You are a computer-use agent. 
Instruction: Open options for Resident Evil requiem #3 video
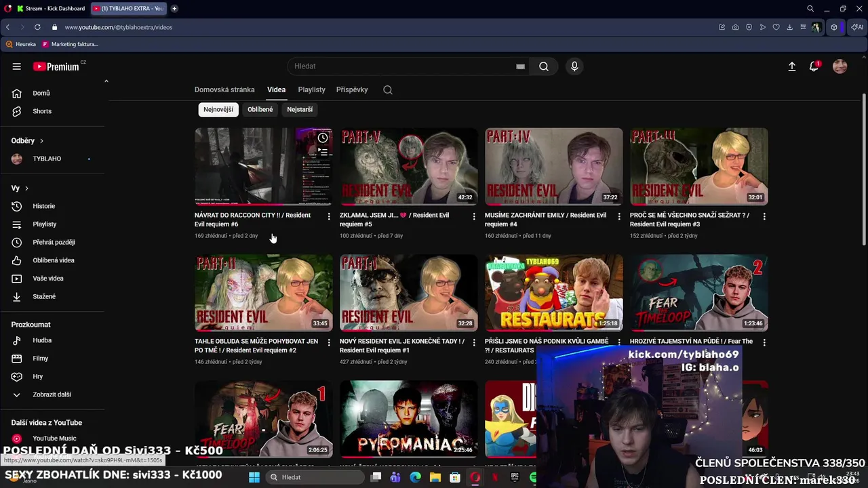(x=764, y=216)
